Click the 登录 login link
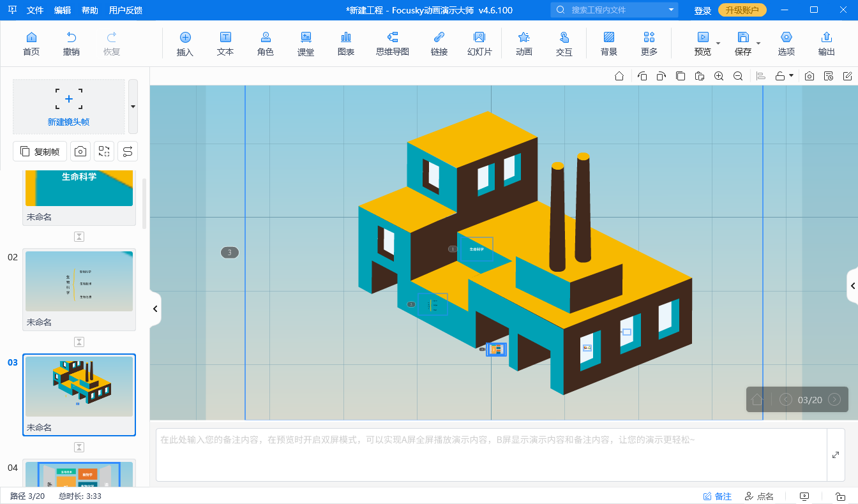This screenshot has height=504, width=858. point(703,10)
